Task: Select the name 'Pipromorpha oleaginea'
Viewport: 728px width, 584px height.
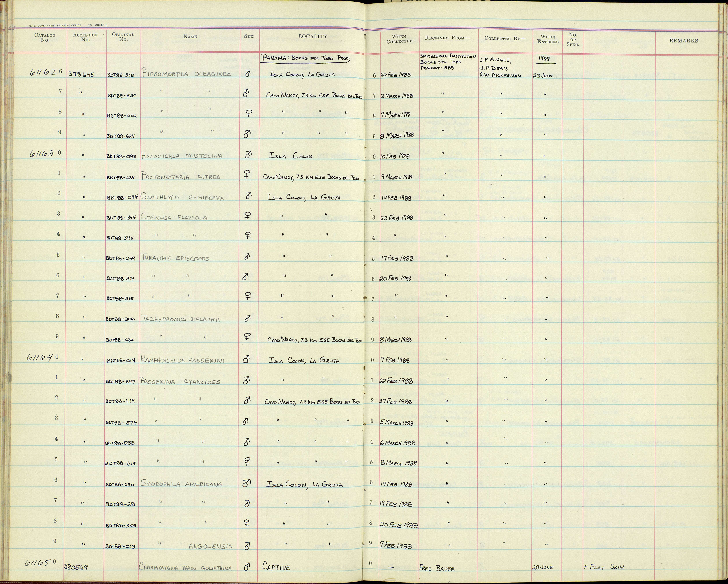Action: coord(186,73)
